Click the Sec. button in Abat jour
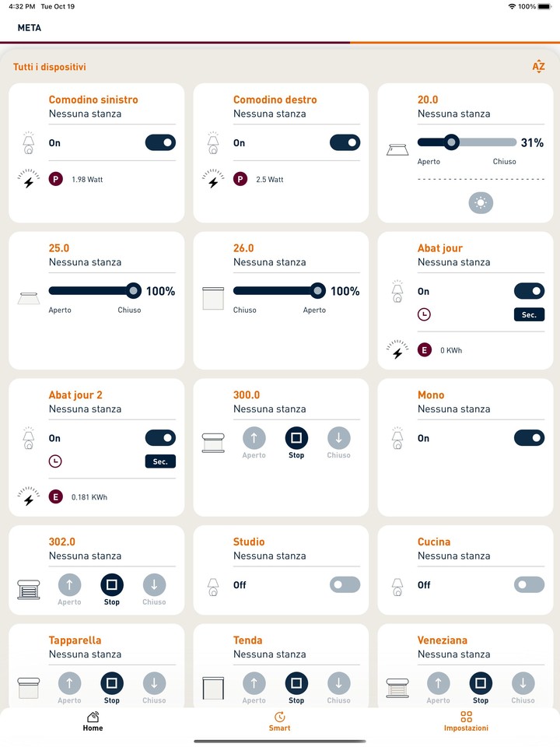 pyautogui.click(x=529, y=315)
